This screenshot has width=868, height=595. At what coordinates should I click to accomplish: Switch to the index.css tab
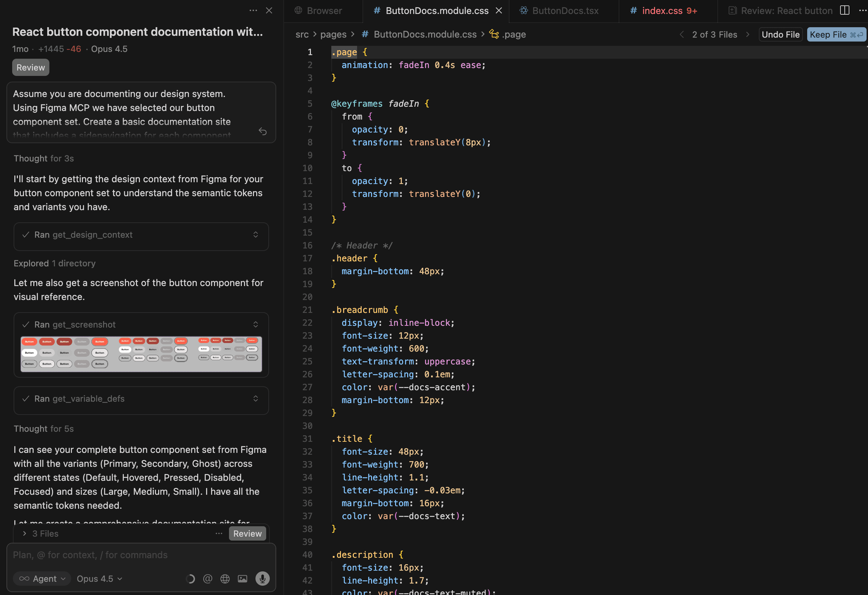(662, 10)
